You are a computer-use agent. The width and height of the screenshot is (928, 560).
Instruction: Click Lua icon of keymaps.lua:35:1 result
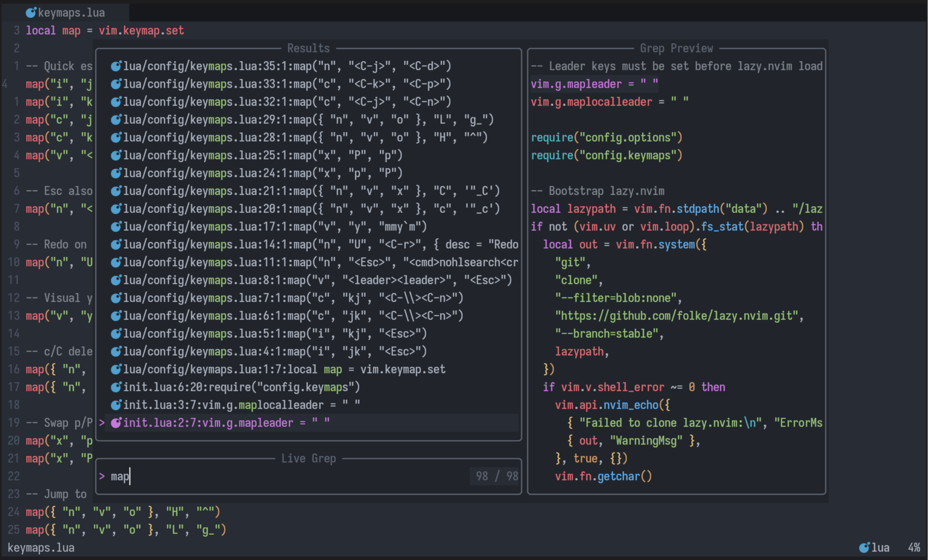pos(116,66)
